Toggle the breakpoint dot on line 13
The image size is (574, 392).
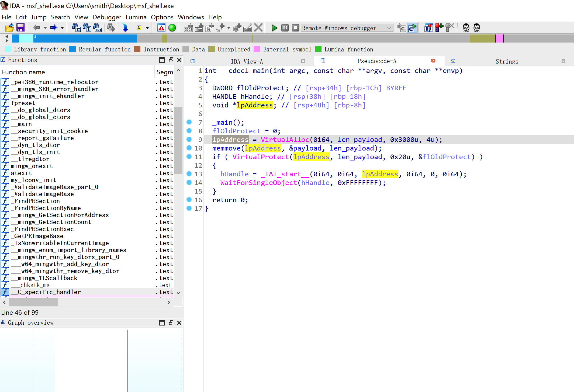[189, 174]
